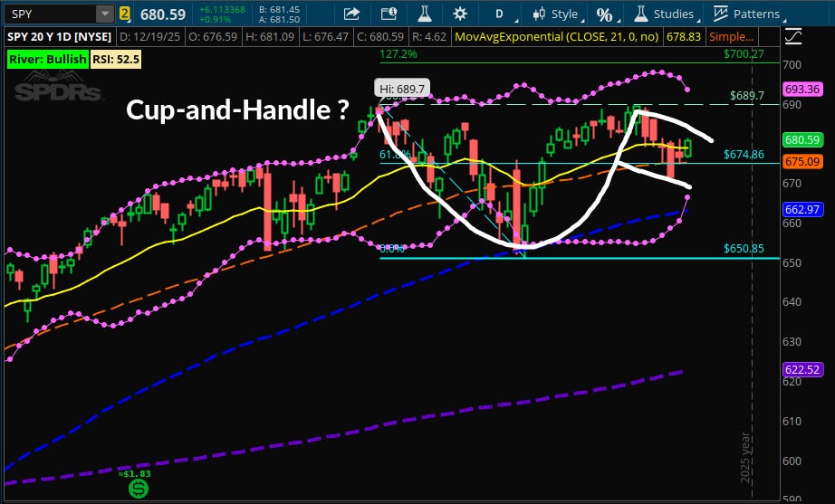Click the +6.113368 net change value
Screen dimensions: 835x504
[222, 9]
